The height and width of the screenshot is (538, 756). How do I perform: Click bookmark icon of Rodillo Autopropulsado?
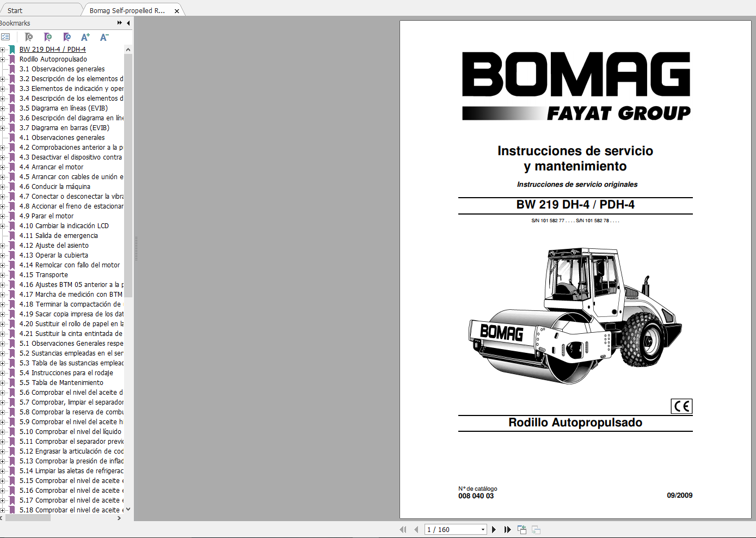(12, 59)
